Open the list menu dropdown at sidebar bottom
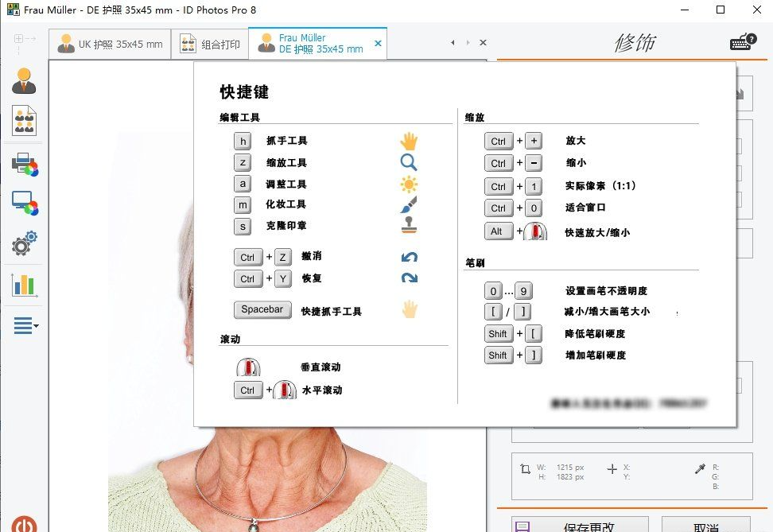 pos(23,326)
